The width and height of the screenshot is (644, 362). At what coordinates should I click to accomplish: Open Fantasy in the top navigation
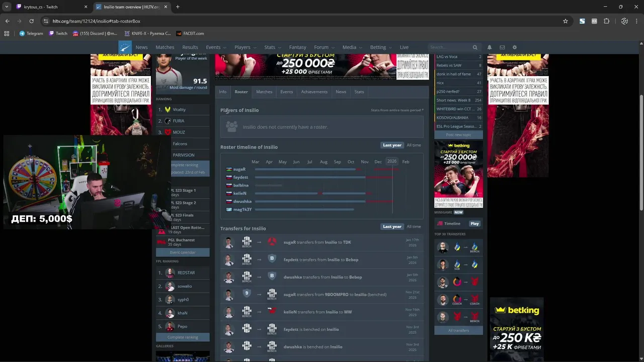point(297,47)
